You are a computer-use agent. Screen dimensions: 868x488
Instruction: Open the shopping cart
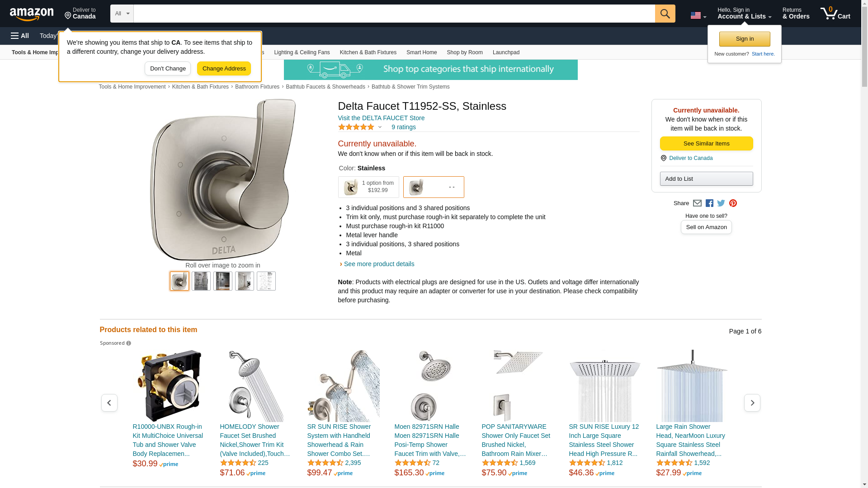(x=835, y=14)
